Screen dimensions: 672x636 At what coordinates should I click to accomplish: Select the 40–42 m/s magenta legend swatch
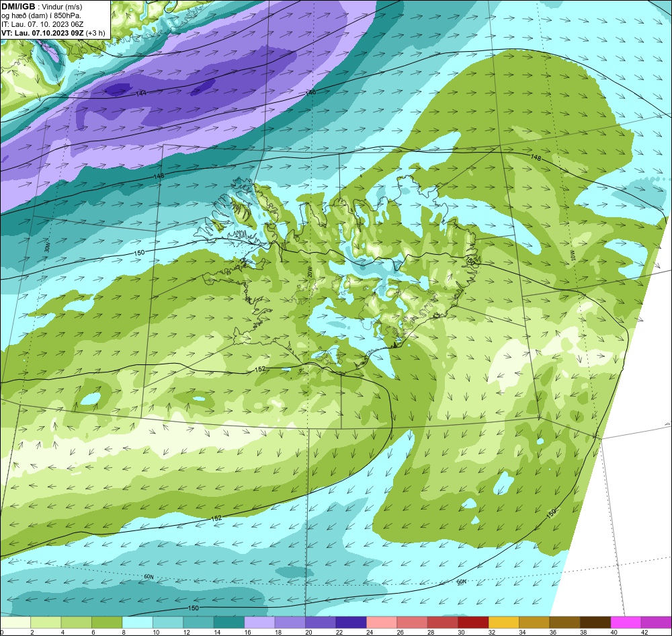(626, 623)
